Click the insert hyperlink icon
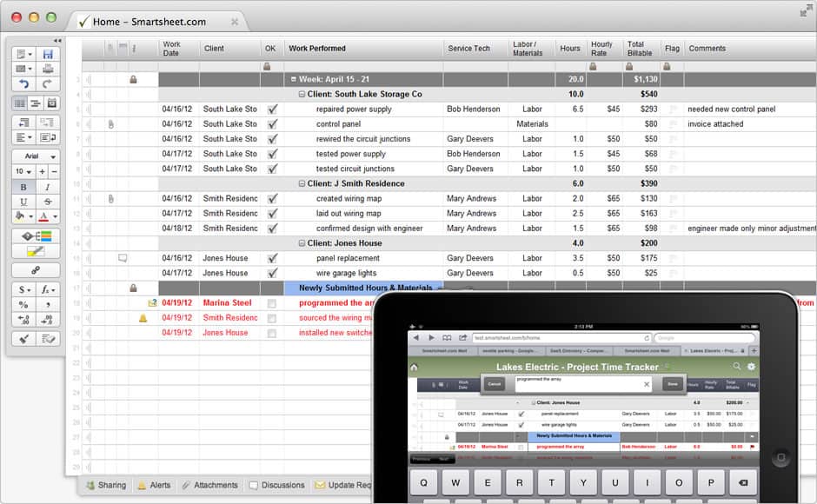 tap(36, 270)
